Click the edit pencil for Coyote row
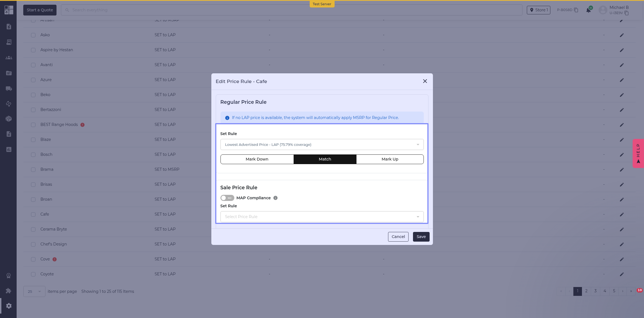 click(622, 274)
